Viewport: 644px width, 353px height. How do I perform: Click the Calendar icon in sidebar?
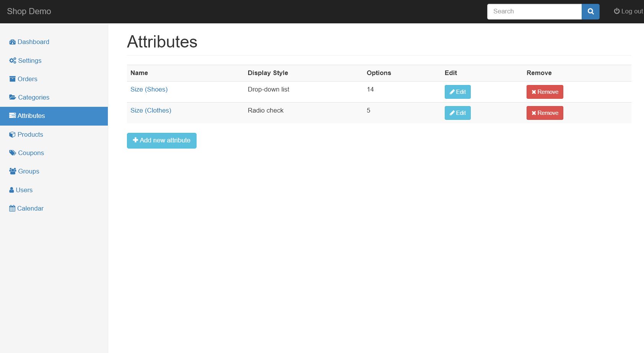point(12,208)
